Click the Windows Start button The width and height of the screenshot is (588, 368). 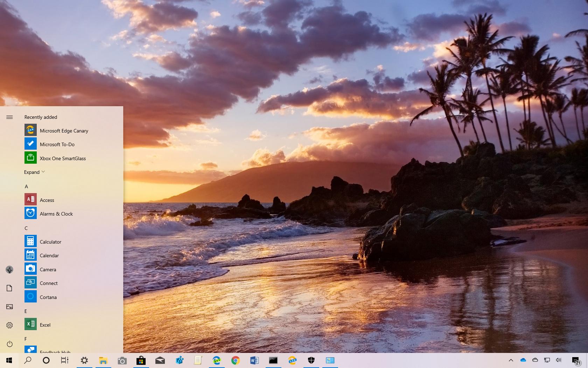[9, 360]
